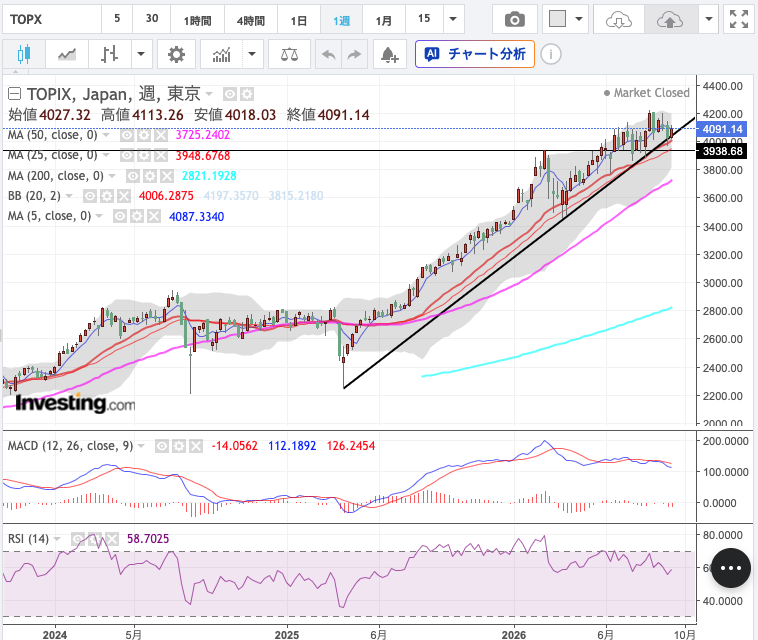
Task: Hide the MACD indicator
Action: pyautogui.click(x=162, y=446)
